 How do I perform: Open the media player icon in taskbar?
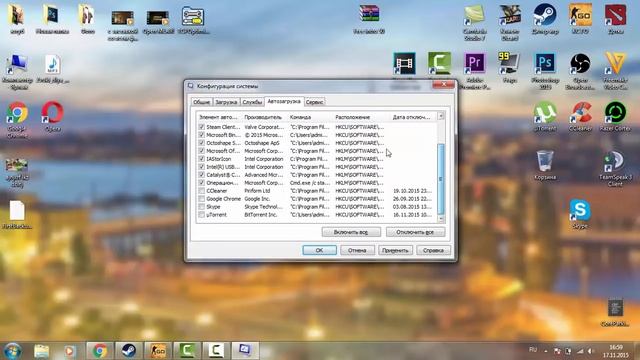click(69, 351)
